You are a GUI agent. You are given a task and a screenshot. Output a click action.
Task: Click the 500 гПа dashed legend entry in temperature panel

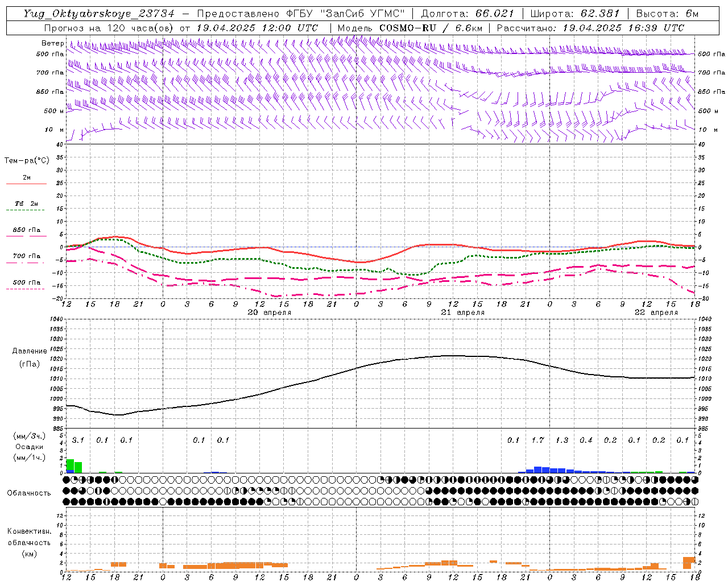(x=25, y=289)
